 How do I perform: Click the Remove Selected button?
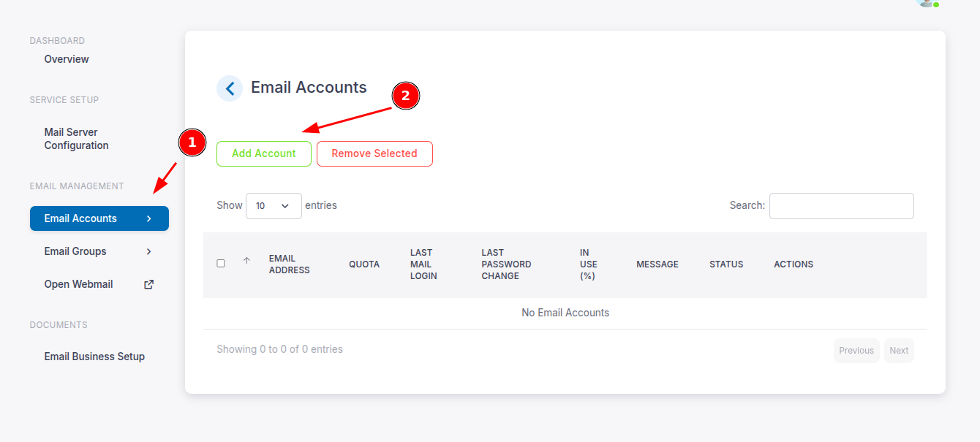coord(374,153)
